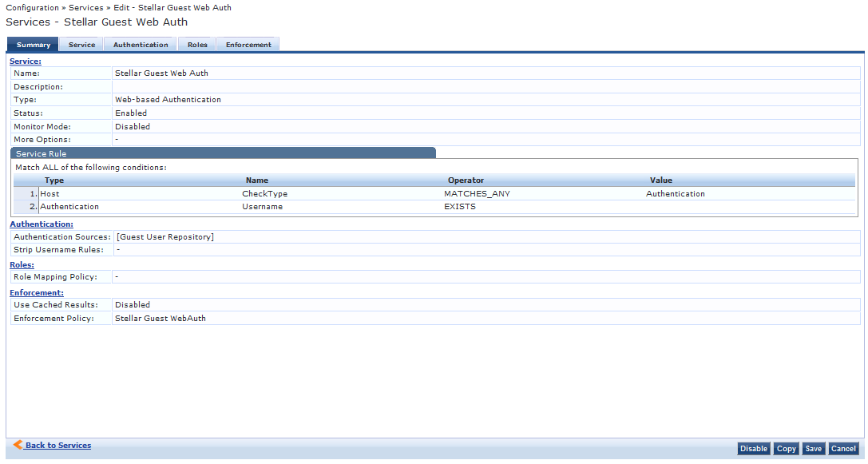Save the service configuration
The height and width of the screenshot is (464, 868).
point(813,449)
